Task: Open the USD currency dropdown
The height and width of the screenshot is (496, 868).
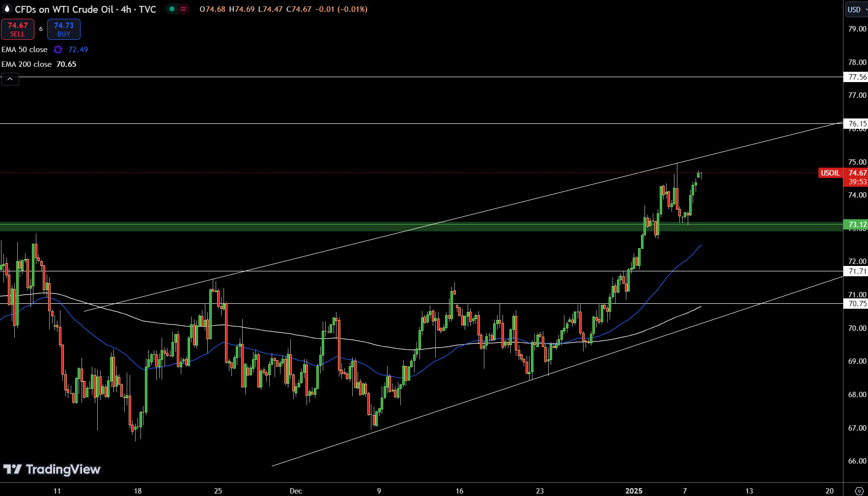Action: (x=856, y=9)
